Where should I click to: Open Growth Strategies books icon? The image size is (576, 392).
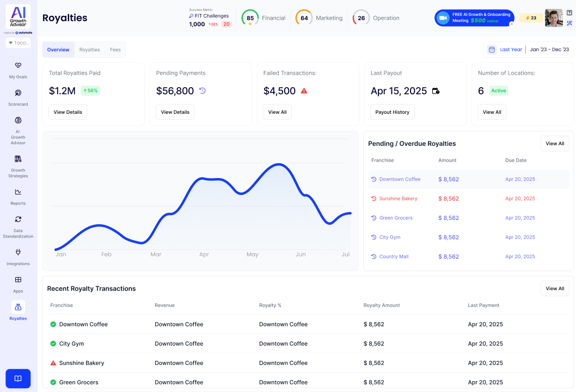(x=18, y=159)
